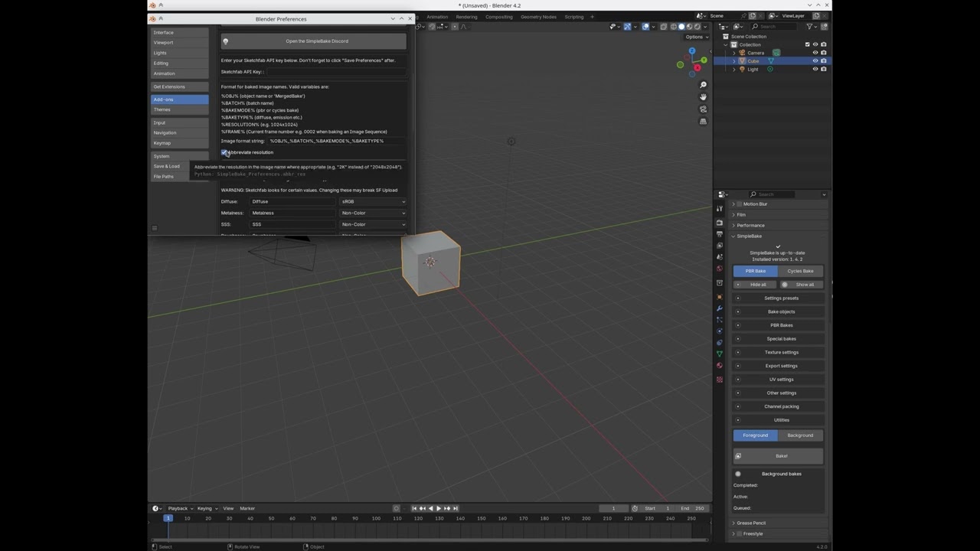The height and width of the screenshot is (551, 980).
Task: Expand Settings presets section
Action: pos(778,298)
